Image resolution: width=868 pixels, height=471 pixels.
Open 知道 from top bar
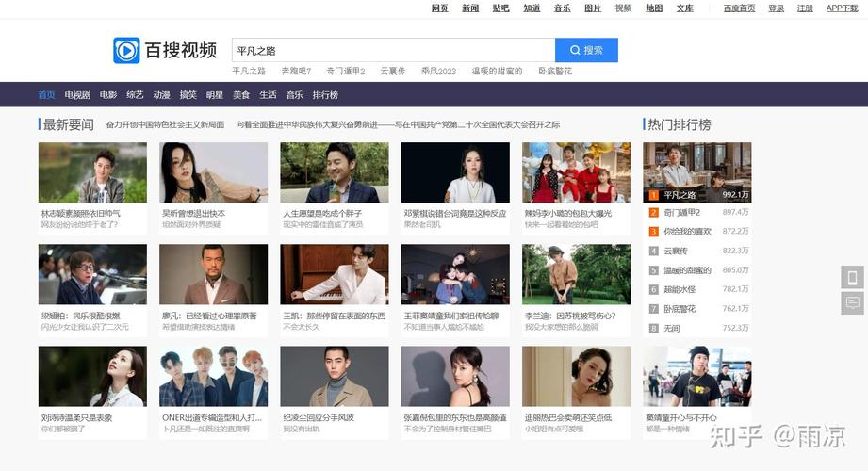532,8
